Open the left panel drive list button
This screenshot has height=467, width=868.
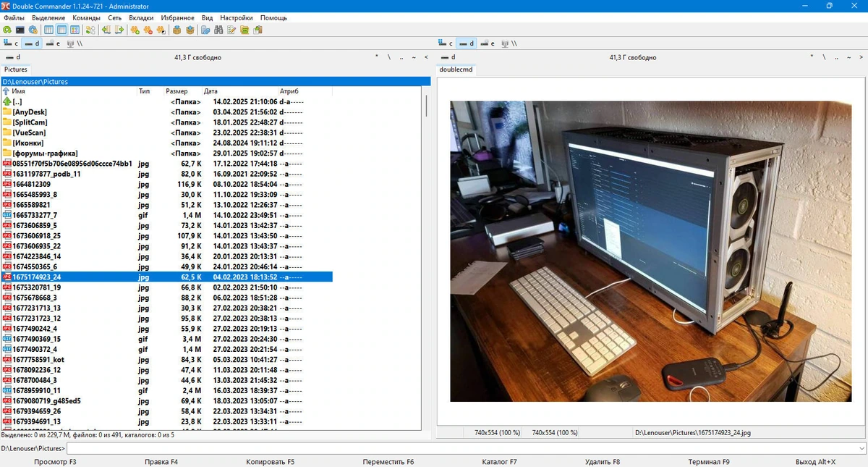(x=13, y=57)
